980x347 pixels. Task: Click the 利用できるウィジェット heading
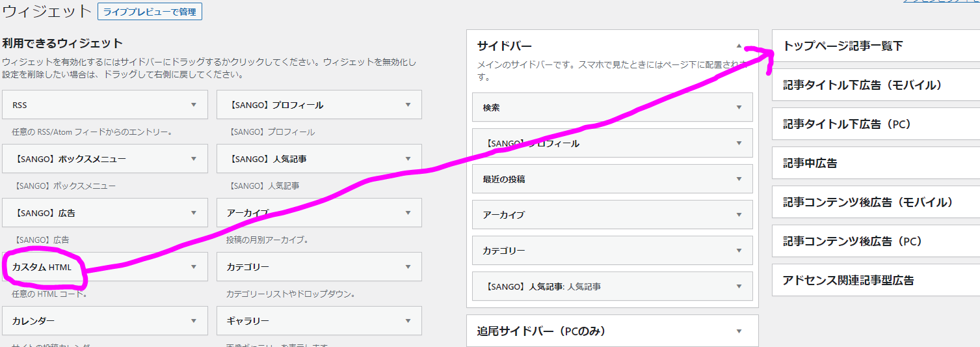[62, 44]
